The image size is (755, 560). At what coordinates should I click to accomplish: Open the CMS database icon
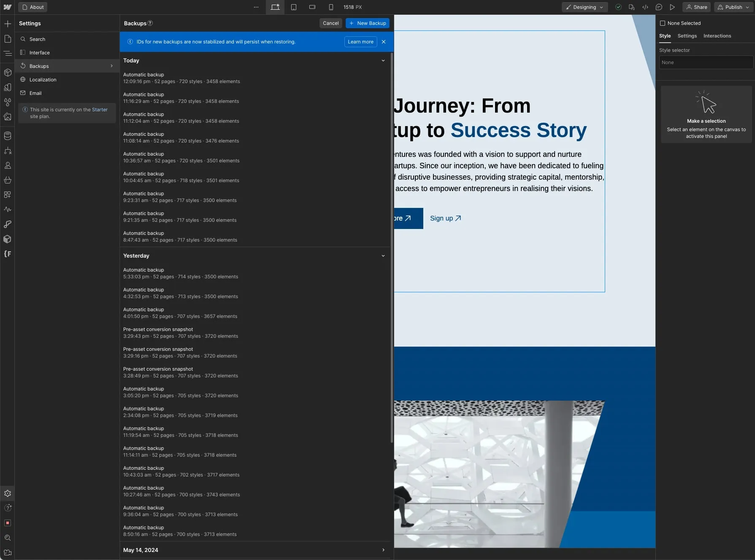pos(8,136)
